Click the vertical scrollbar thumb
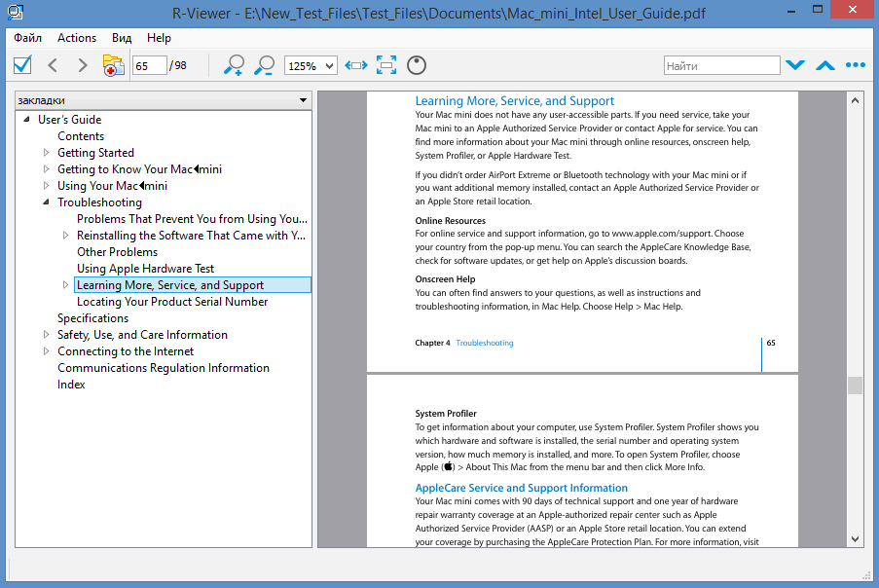Viewport: 879px width, 588px height. click(855, 386)
